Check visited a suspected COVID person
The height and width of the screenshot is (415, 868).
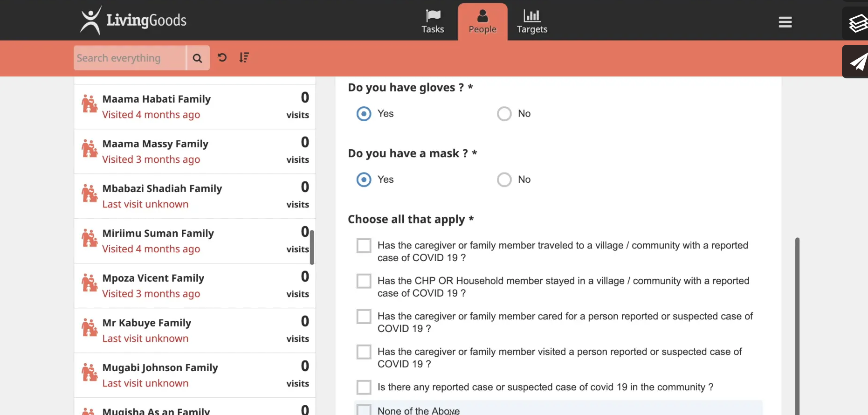364,352
